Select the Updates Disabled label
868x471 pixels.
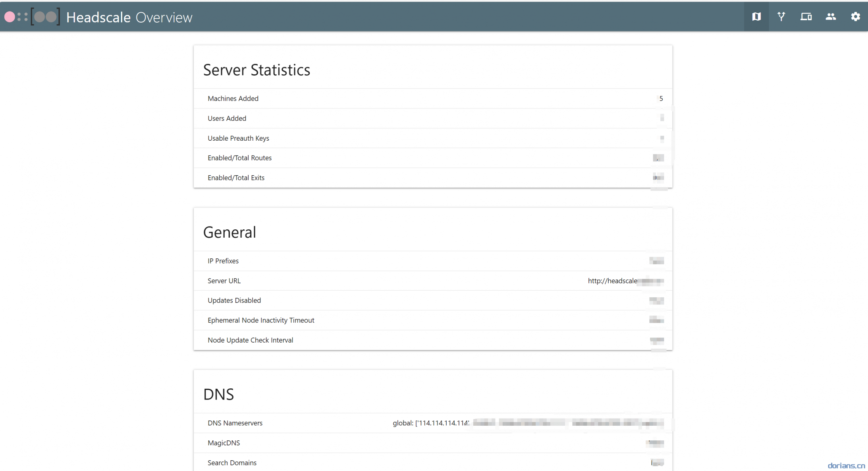(234, 300)
